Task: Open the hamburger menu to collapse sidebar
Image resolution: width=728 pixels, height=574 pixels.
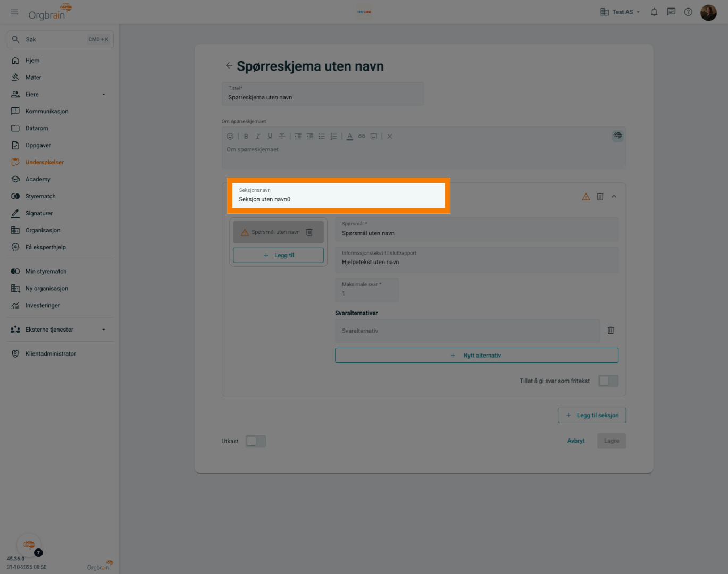Action: (x=14, y=12)
